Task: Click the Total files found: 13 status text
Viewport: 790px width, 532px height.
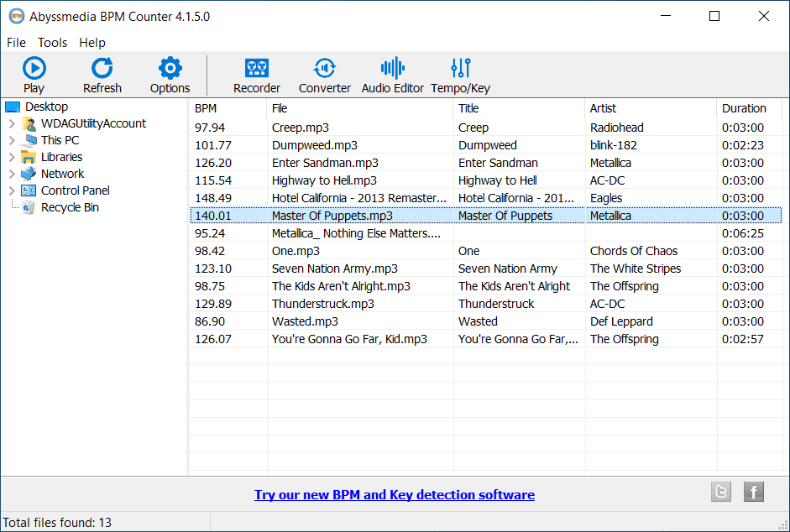Action: [x=57, y=523]
